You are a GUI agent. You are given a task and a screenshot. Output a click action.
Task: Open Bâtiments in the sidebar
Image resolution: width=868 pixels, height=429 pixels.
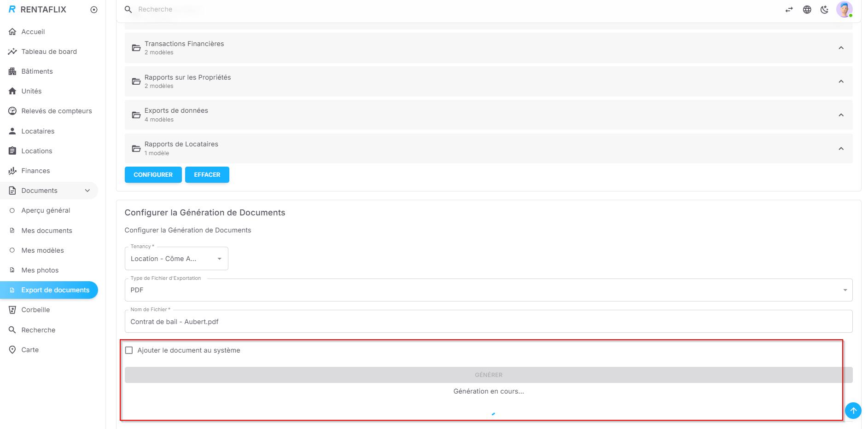tap(37, 71)
